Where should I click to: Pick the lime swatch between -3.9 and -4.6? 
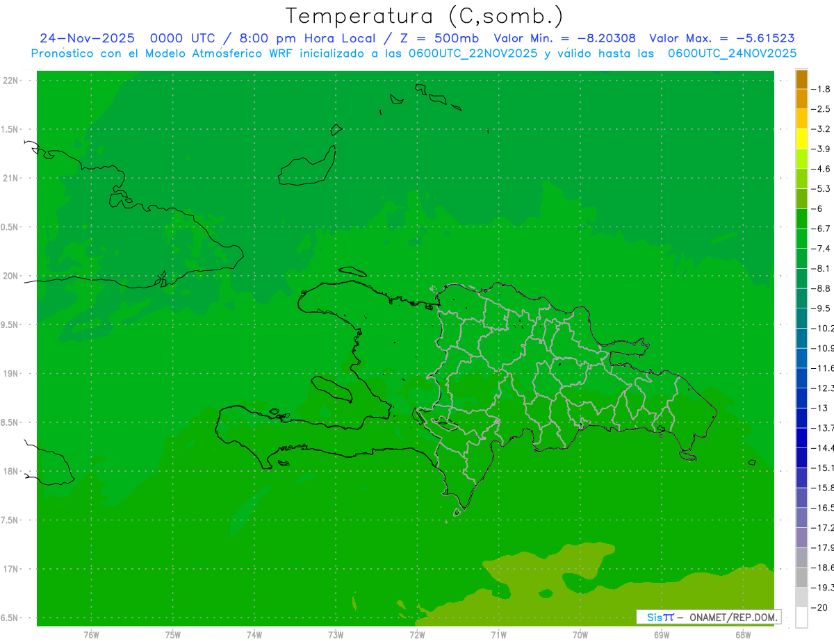[x=801, y=158]
